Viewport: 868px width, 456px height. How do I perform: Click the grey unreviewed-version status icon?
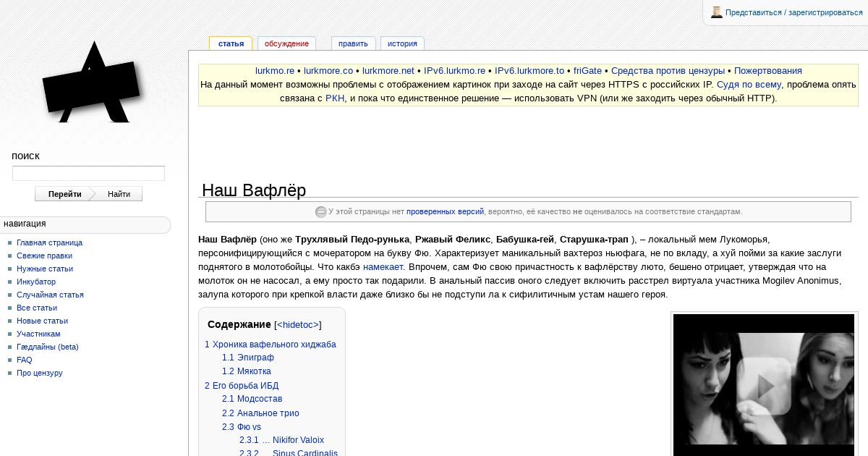(x=321, y=212)
